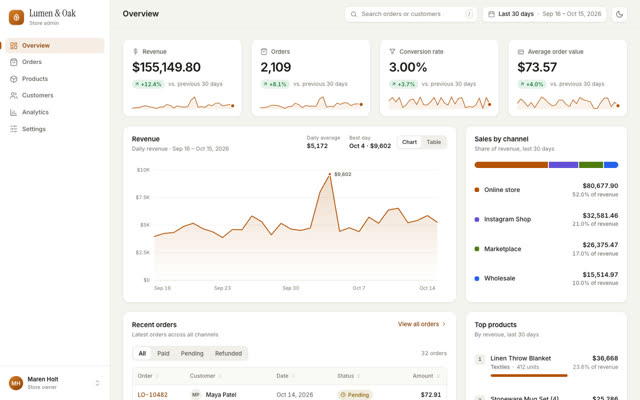Image resolution: width=640 pixels, height=400 pixels.
Task: Click the green Marketplace bar segment
Action: coord(591,165)
